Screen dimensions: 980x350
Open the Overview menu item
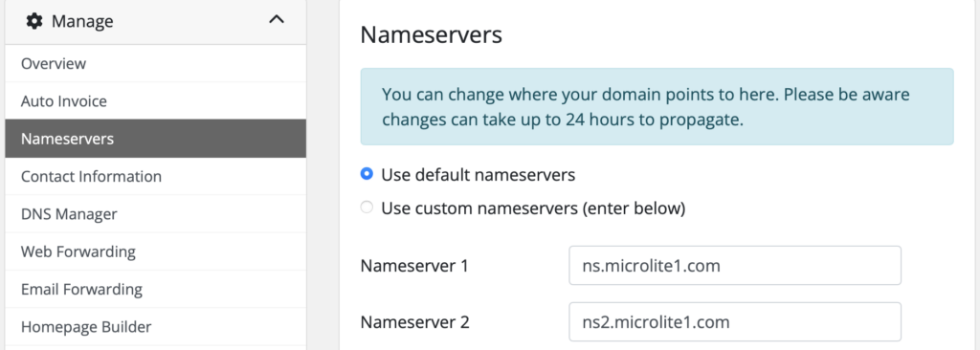coord(156,63)
